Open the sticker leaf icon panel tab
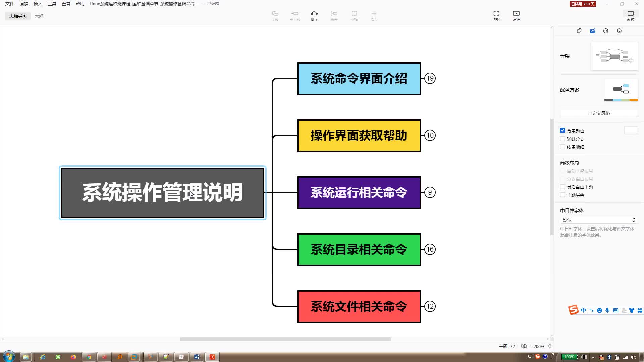This screenshot has height=362, width=644. click(619, 31)
